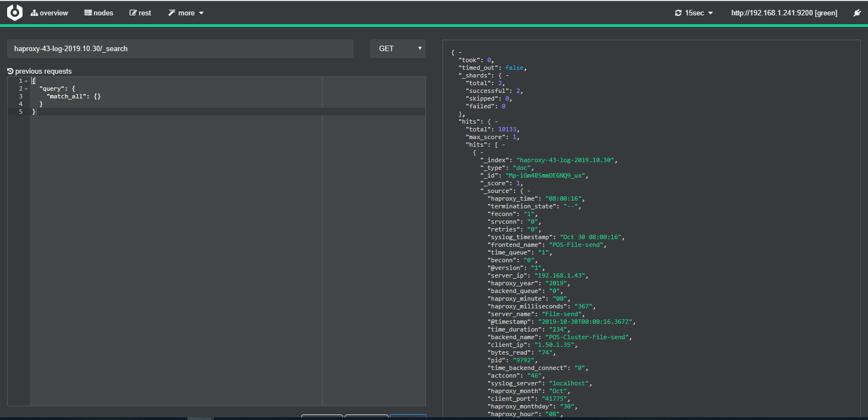Fold editor line 1 code block
Image resolution: width=868 pixels, height=420 pixels.
point(26,81)
